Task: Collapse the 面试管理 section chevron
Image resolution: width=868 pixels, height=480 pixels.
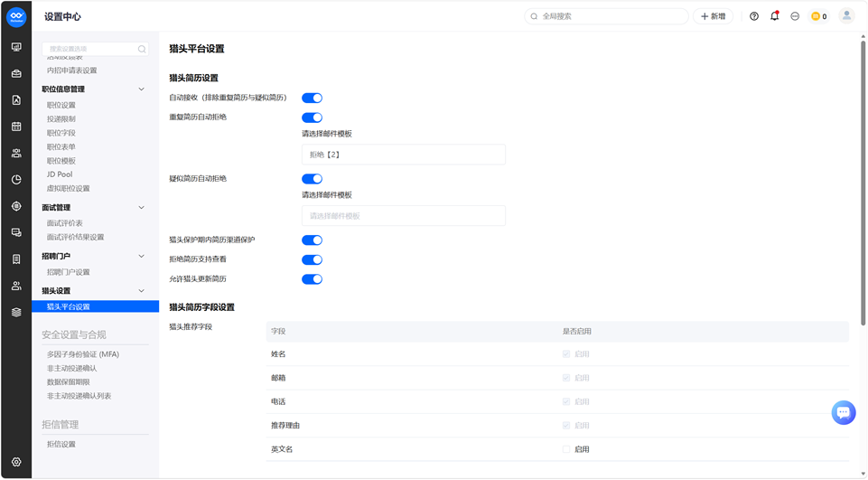Action: tap(141, 208)
